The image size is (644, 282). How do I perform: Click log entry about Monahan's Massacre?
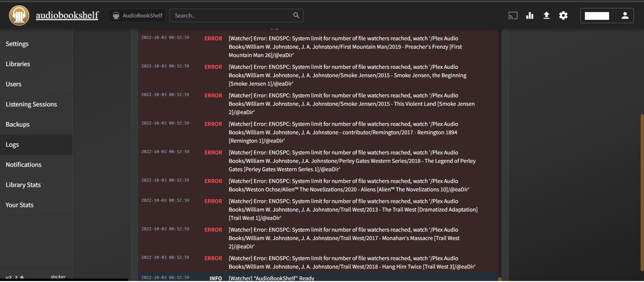click(318, 238)
